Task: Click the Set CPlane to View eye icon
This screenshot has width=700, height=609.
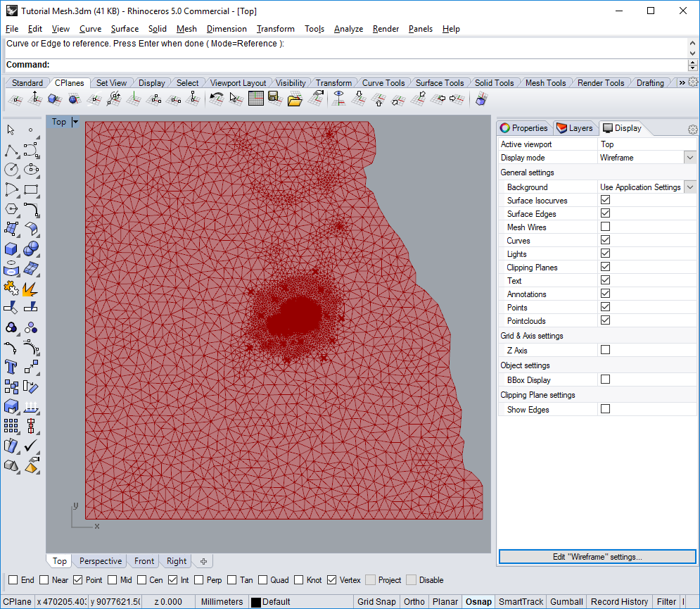Action: [339, 99]
